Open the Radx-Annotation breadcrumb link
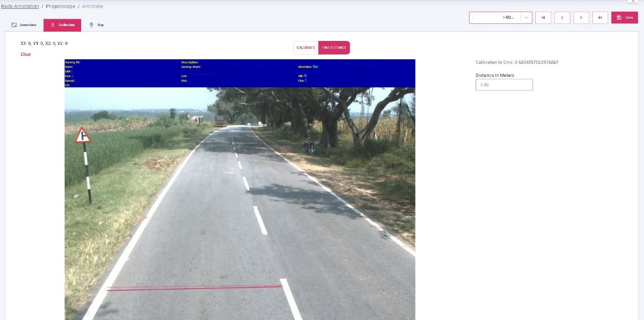This screenshot has width=644, height=320. pyautogui.click(x=20, y=7)
